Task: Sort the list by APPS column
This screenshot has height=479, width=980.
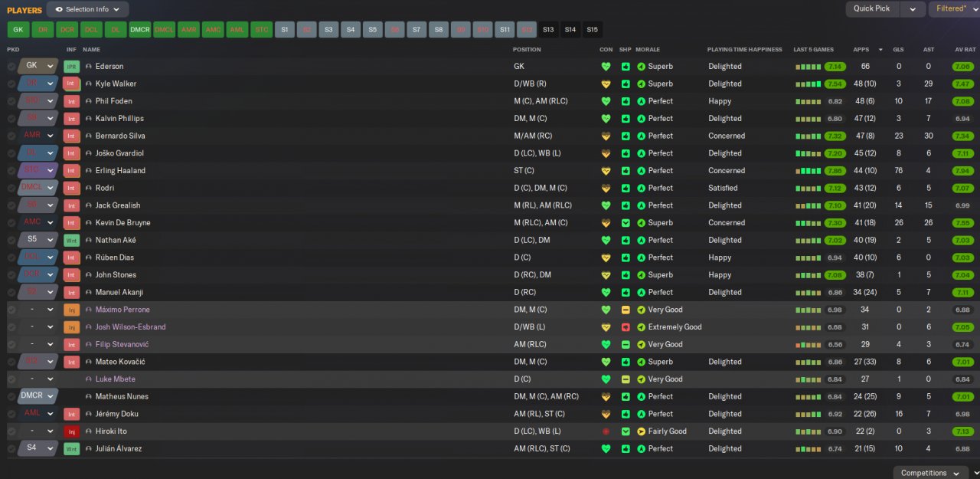Action: pos(861,50)
